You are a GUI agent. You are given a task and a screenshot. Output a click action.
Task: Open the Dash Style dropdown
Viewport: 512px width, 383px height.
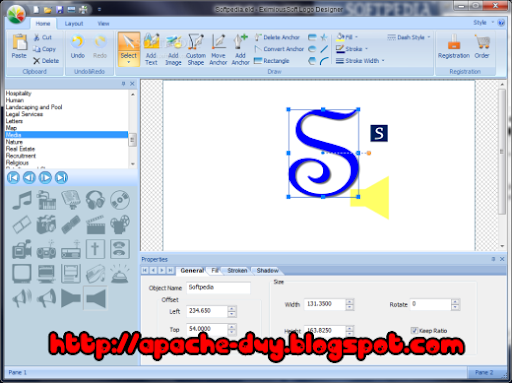point(409,37)
